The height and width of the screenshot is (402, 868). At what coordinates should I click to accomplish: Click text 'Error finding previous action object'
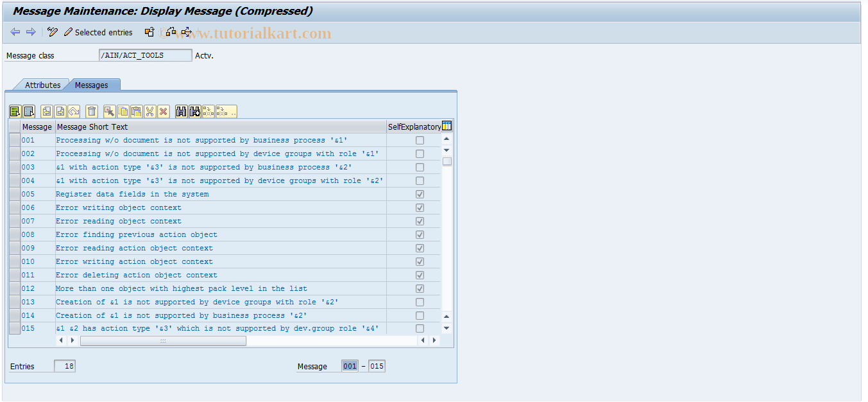pyautogui.click(x=137, y=234)
